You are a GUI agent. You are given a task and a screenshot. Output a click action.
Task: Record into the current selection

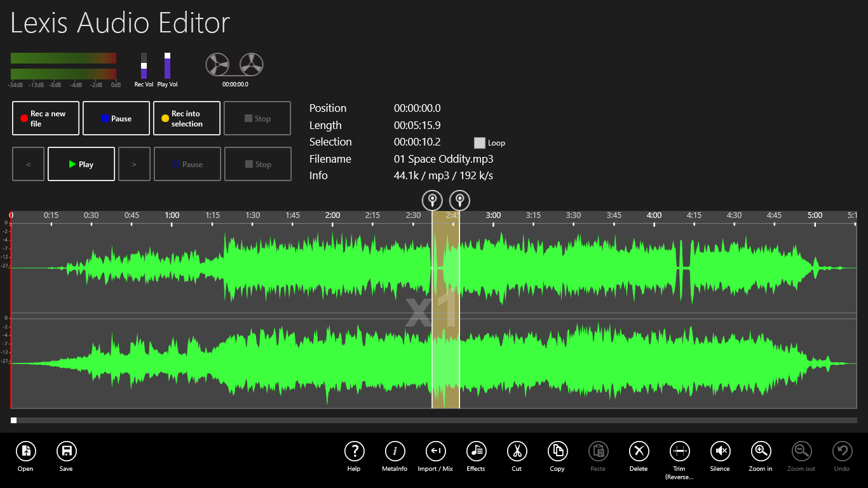click(x=187, y=118)
